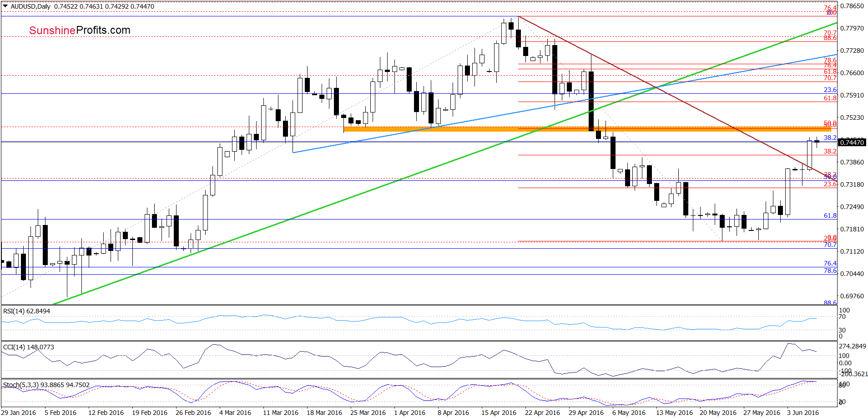Click price axis label 0.77970
Viewport: 868px width, 419px height.
point(852,28)
